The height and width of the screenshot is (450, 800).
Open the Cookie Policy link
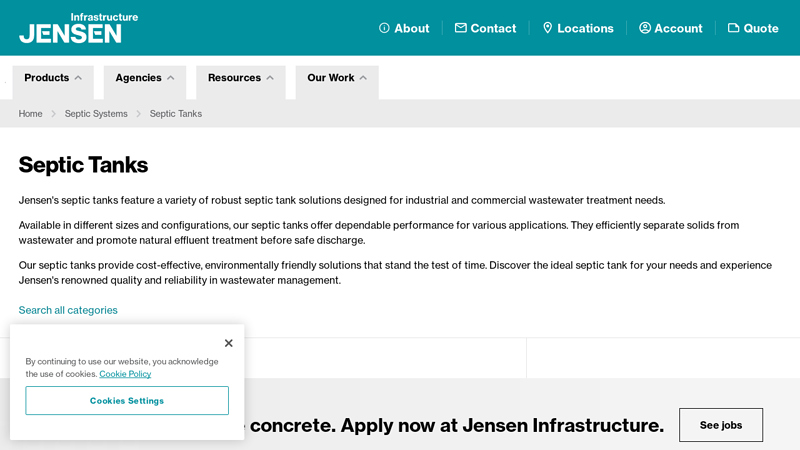pos(125,374)
